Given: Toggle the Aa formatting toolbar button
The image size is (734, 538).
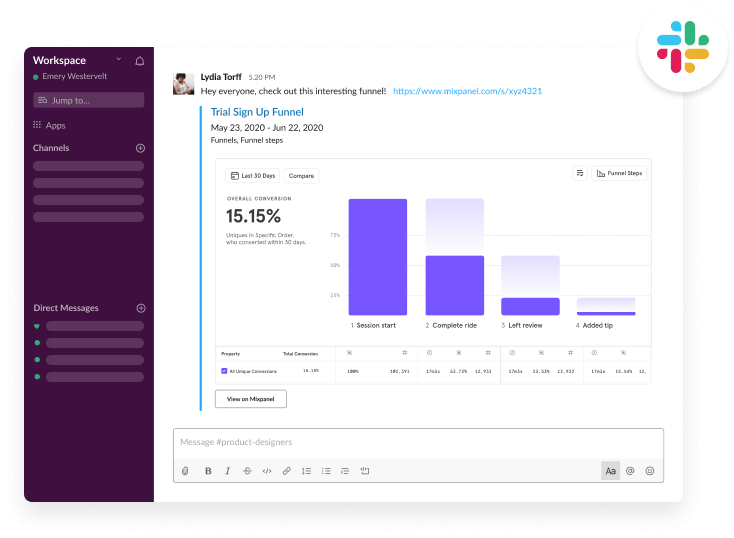Looking at the screenshot, I should [610, 471].
